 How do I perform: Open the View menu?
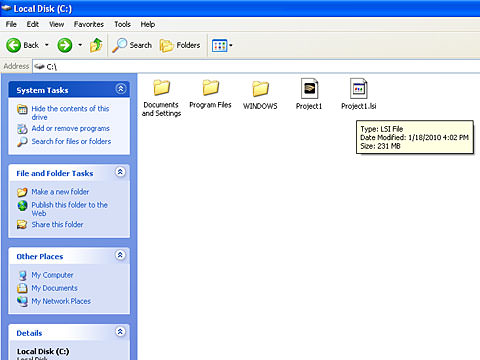(x=56, y=24)
